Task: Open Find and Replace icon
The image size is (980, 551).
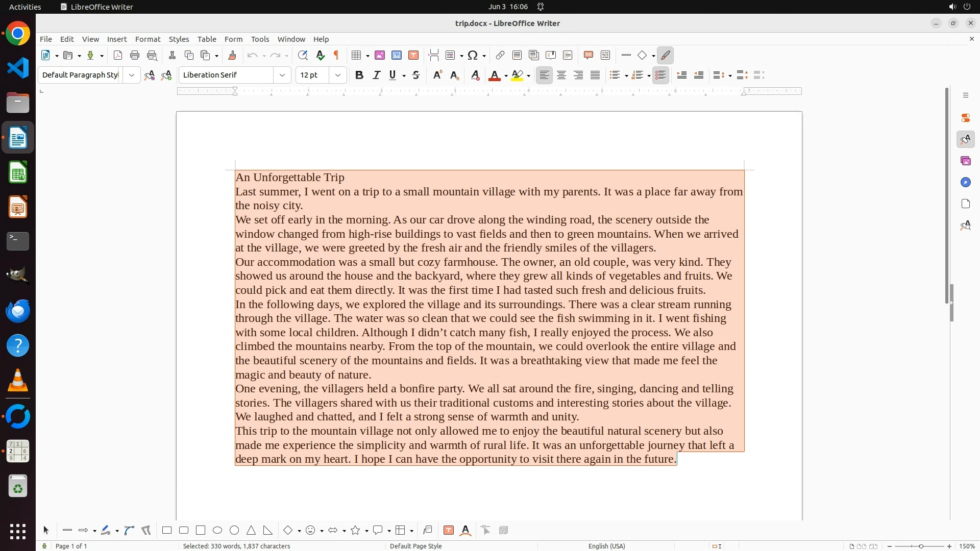Action: (303, 56)
